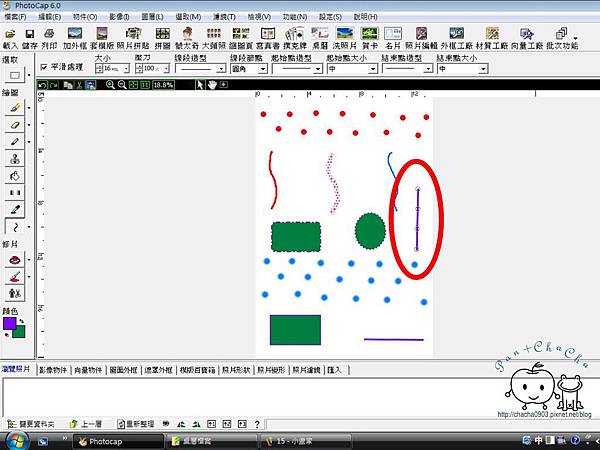Open the 檔案(F) menu
Viewport: 600px width, 450px height.
point(15,17)
